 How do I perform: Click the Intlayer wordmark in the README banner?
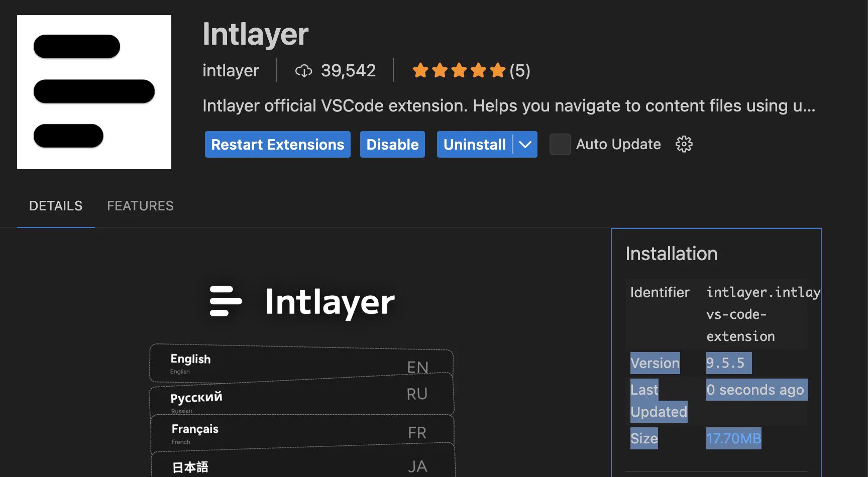click(330, 302)
